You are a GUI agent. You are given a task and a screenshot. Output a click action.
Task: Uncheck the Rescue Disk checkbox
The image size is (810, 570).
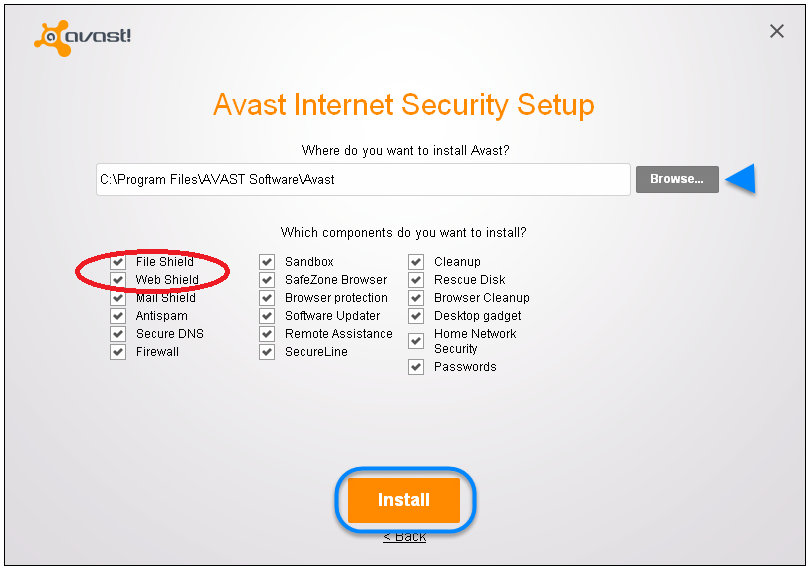coord(416,280)
